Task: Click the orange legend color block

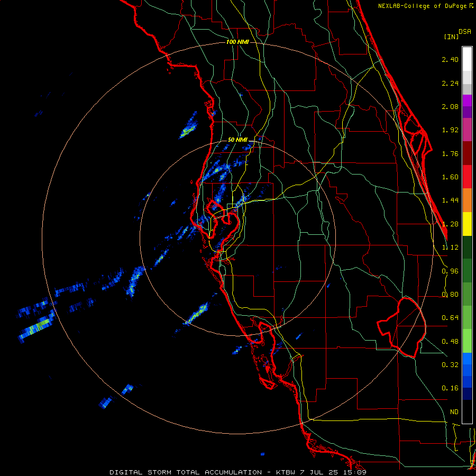Action: pyautogui.click(x=467, y=200)
